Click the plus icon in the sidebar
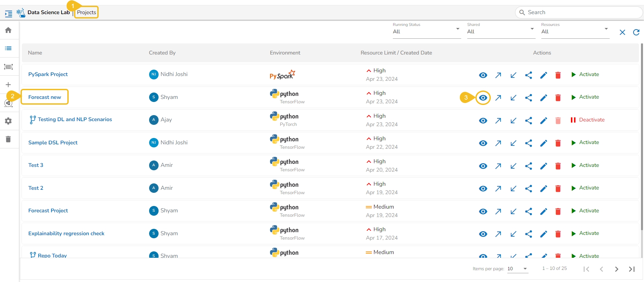Image resolution: width=644 pixels, height=282 pixels. click(x=8, y=85)
